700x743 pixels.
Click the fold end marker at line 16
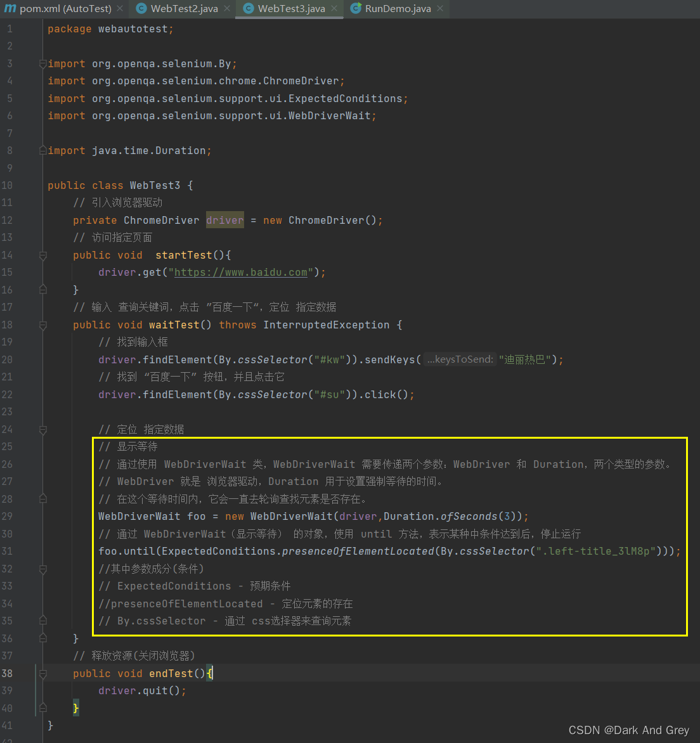pyautogui.click(x=42, y=290)
